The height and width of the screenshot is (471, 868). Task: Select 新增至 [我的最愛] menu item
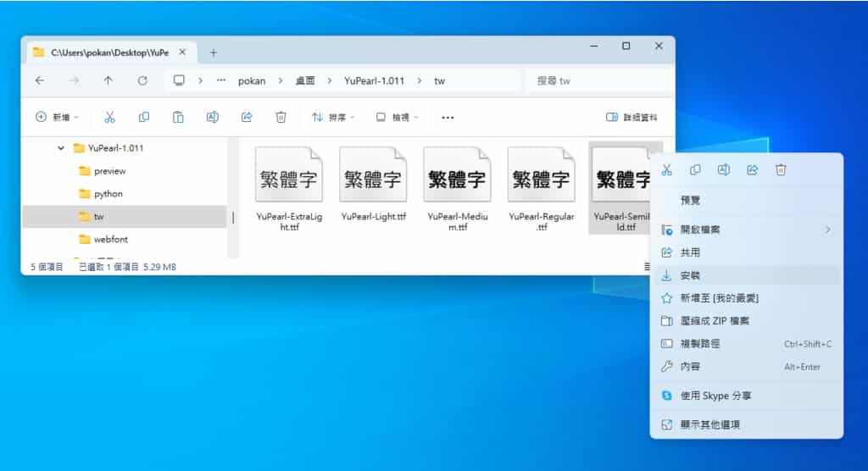point(746,298)
